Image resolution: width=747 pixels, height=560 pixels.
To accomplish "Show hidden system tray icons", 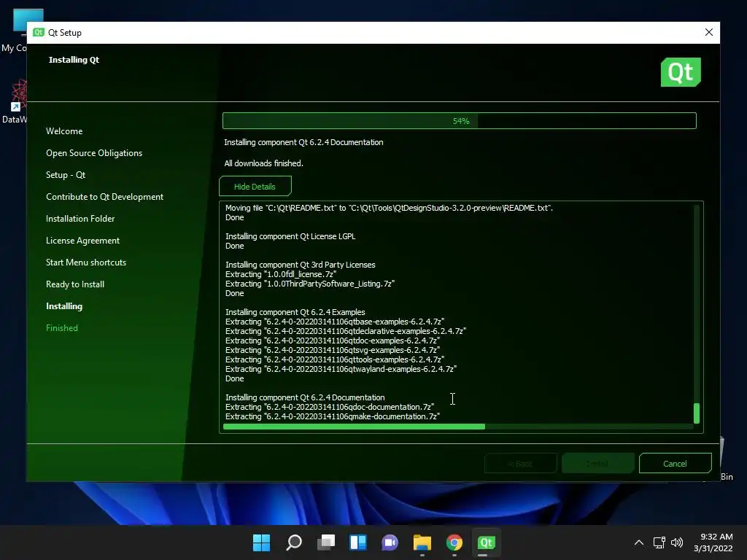I will coord(639,542).
